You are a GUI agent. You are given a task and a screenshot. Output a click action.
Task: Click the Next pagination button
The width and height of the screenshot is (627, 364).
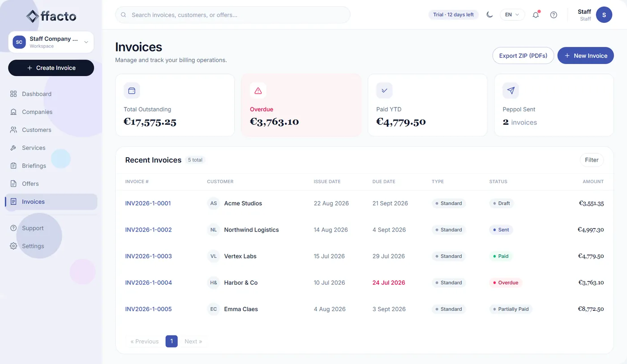click(x=193, y=341)
